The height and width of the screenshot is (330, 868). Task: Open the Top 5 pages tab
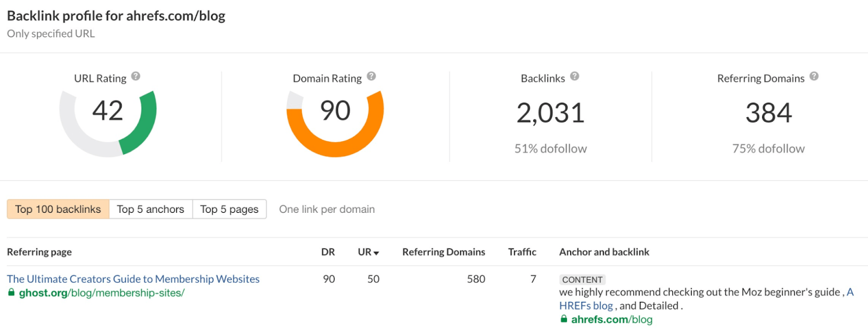coord(229,209)
